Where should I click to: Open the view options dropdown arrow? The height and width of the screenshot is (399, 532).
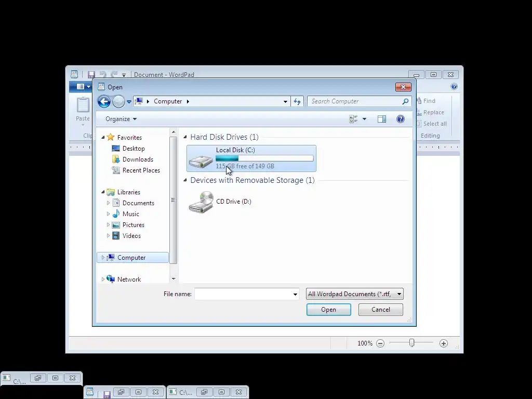pos(364,119)
